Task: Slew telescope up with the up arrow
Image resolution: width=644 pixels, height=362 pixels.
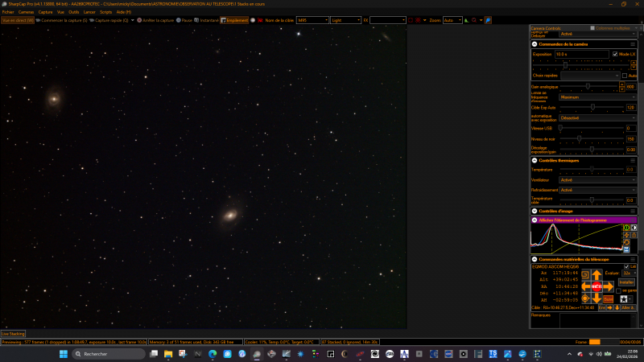Action: pos(597,274)
